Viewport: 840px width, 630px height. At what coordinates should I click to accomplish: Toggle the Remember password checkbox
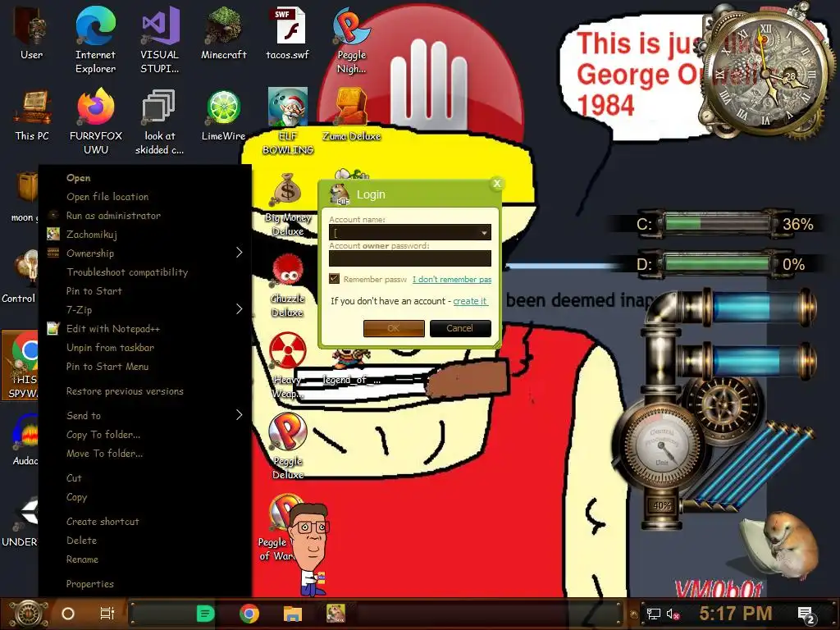point(335,279)
